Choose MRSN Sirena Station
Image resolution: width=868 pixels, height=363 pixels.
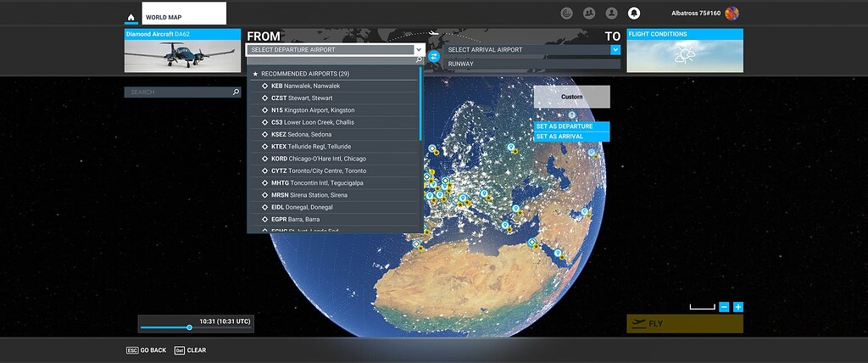[x=334, y=196]
